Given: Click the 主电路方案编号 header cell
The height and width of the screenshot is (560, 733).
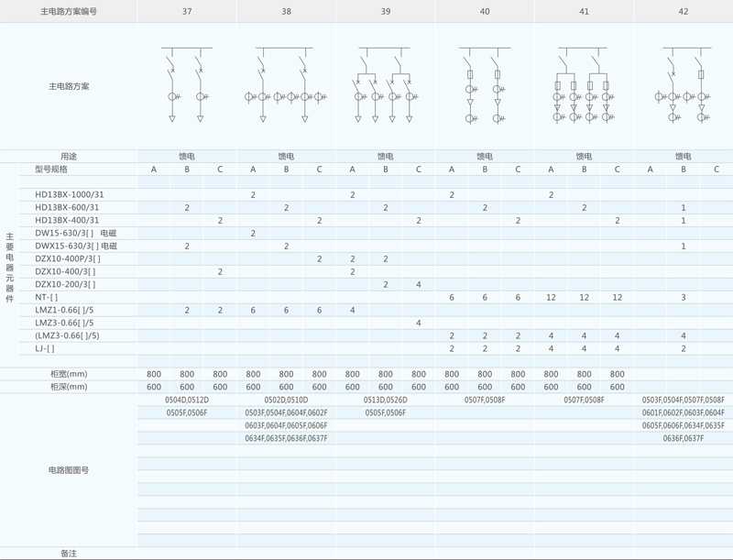Looking at the screenshot, I should (x=69, y=12).
